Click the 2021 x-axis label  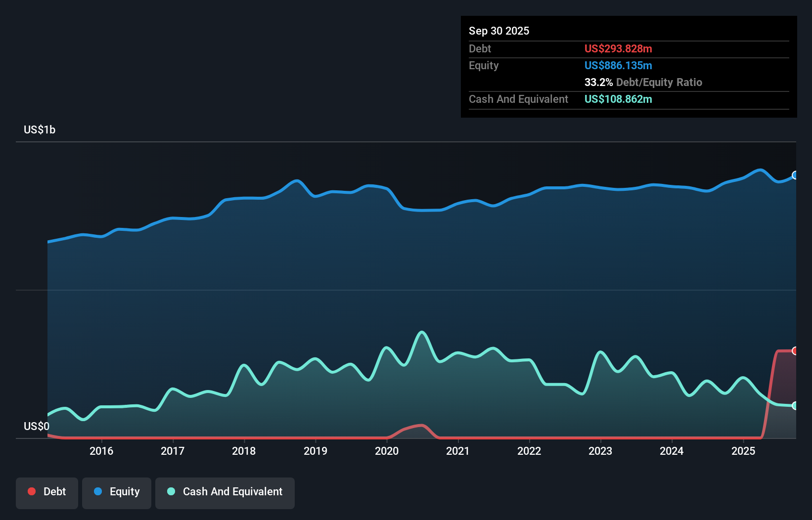458,451
